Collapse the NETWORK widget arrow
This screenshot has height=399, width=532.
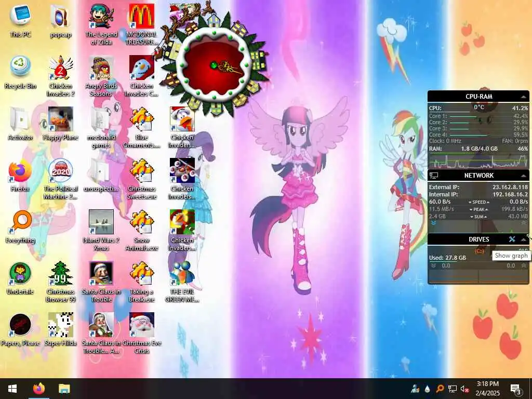point(524,176)
